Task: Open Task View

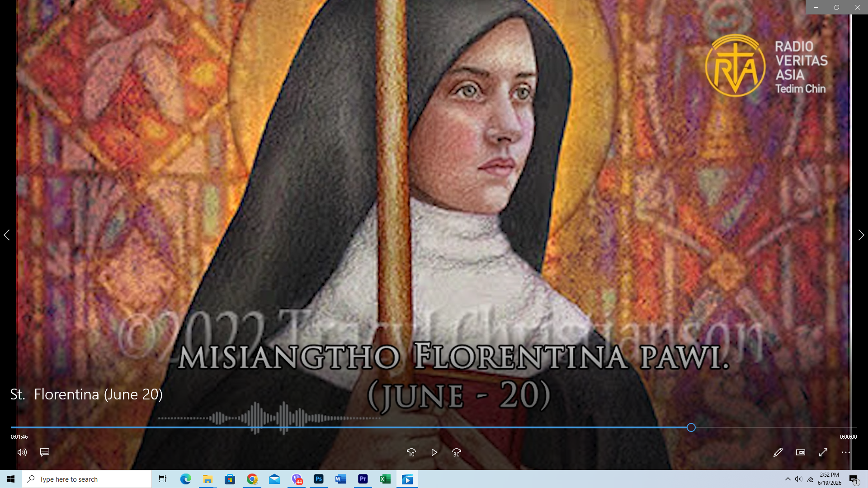Action: coord(163,479)
